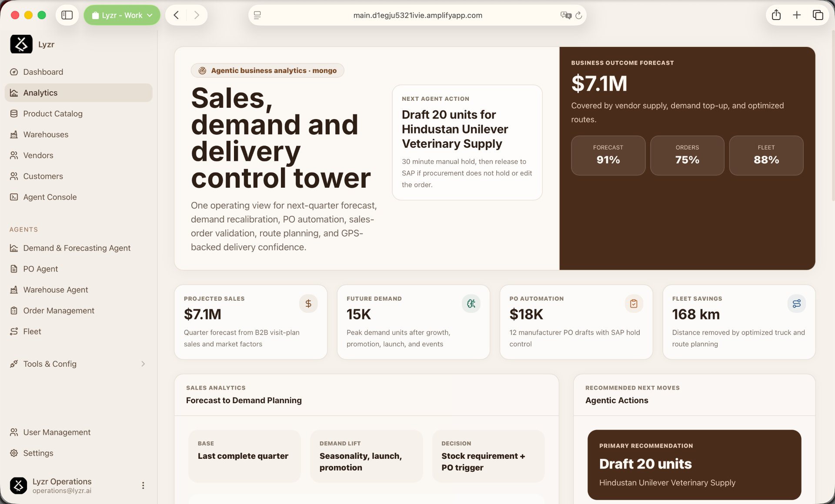
Task: Click the Demand Lift seasonality tile
Action: [x=367, y=456]
